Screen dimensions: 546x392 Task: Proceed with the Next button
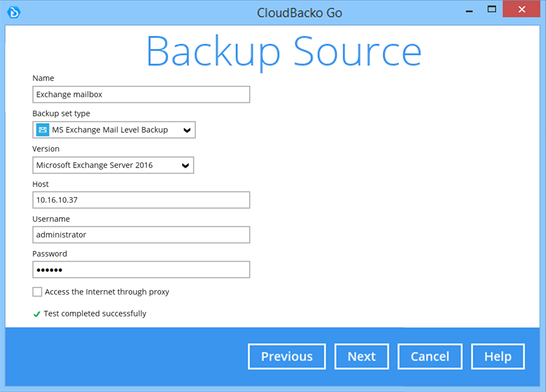362,356
